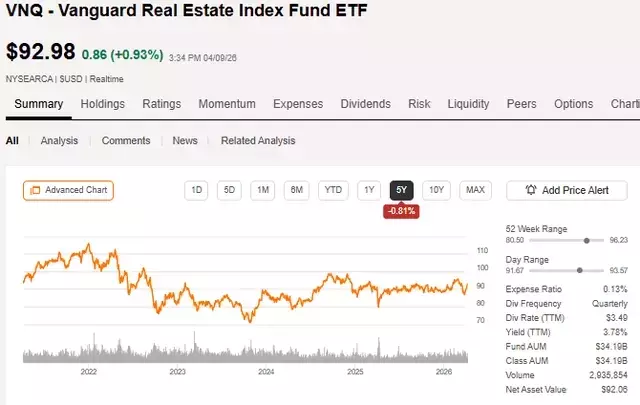Open the Expenses tab
640x405 pixels.
click(x=298, y=104)
